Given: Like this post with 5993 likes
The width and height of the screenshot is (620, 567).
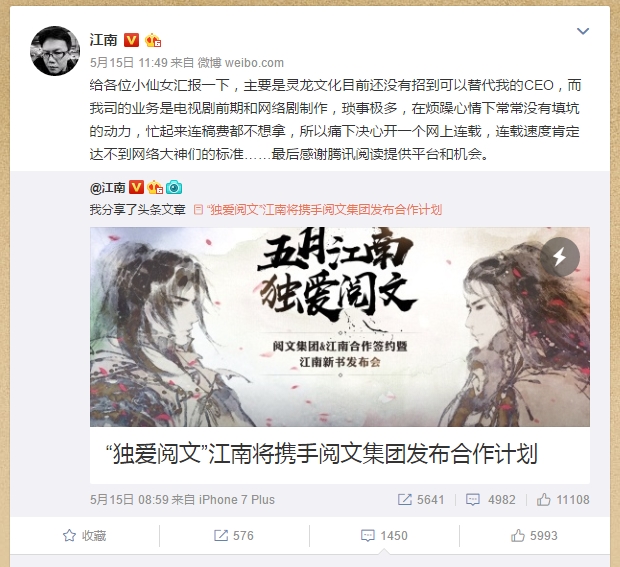Looking at the screenshot, I should tap(534, 536).
